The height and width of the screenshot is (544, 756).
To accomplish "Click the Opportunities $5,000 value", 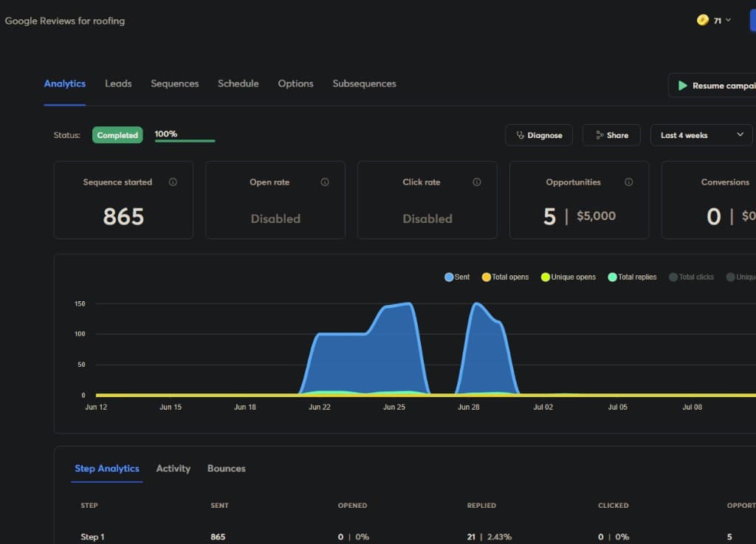I will (x=596, y=216).
